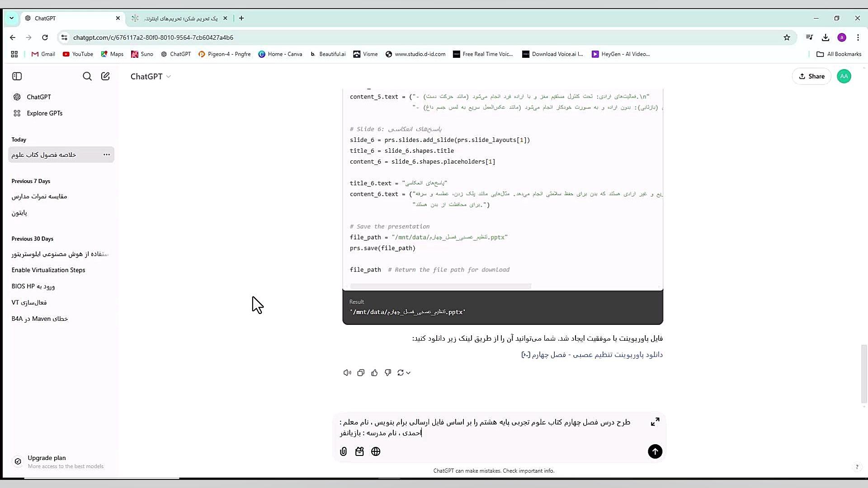Open the هوش مصنوعی ایلوستریتور conversation
868x488 pixels.
60,254
